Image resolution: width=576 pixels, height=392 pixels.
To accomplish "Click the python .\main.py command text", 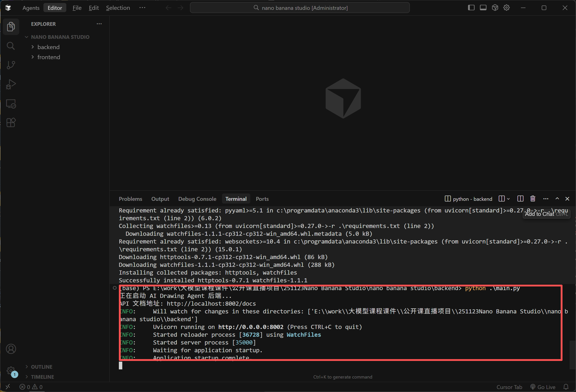I will pos(492,288).
